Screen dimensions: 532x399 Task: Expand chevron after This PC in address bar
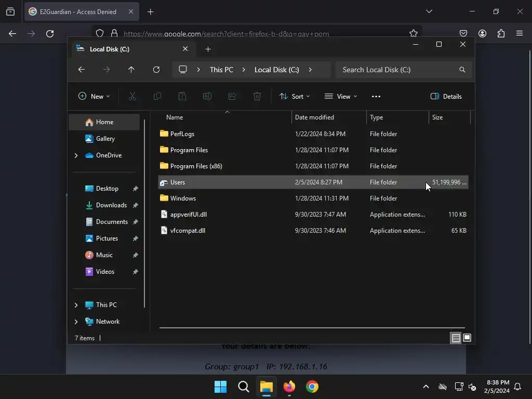243,70
